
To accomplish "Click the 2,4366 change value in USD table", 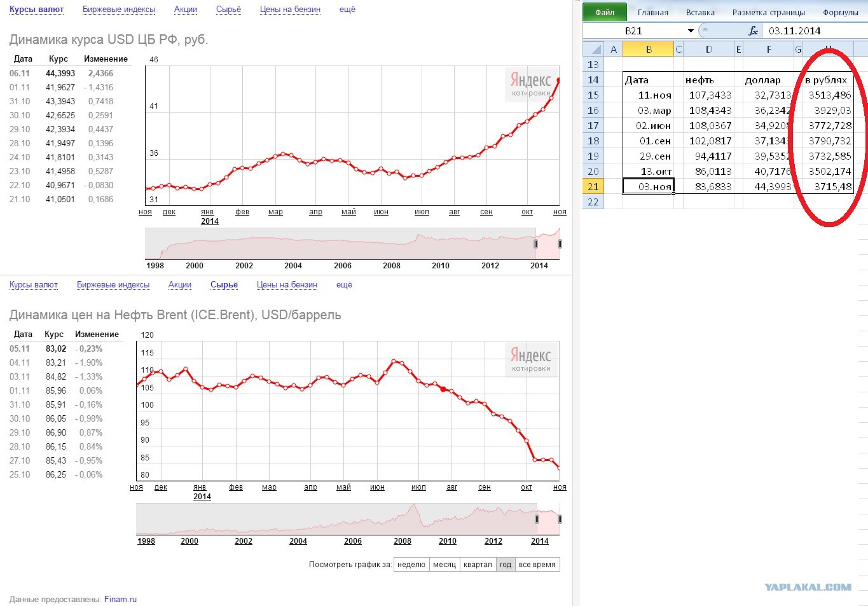I will 100,73.
